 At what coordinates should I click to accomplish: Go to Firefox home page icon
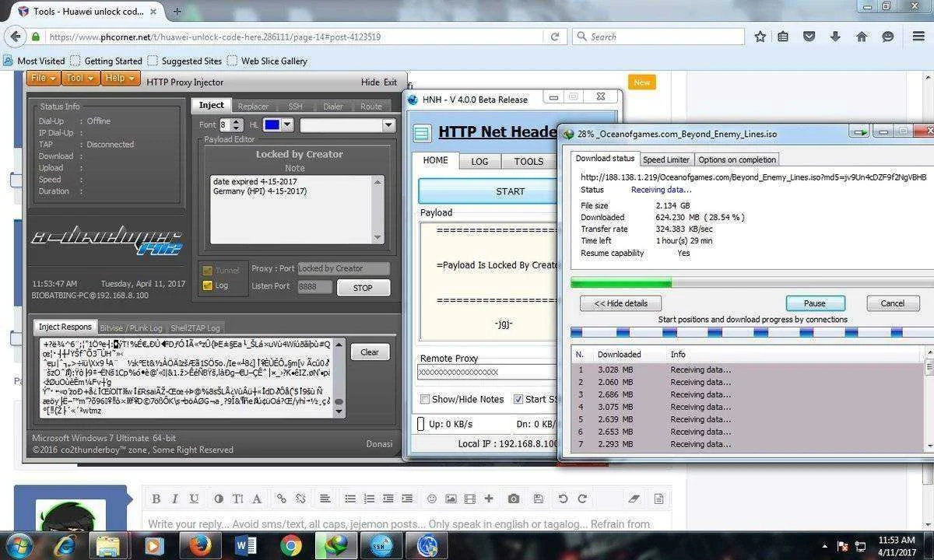tap(862, 37)
